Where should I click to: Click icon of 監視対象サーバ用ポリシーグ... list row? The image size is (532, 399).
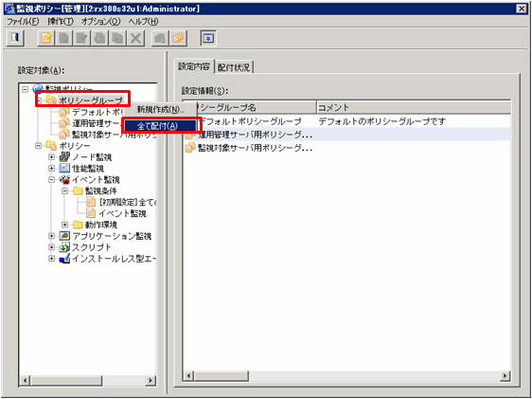coord(190,148)
